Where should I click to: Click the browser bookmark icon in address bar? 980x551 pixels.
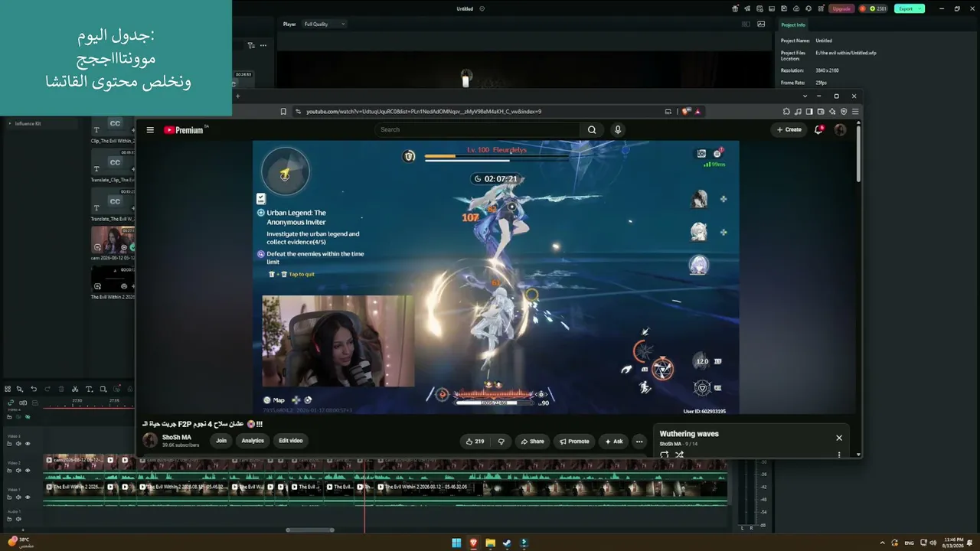coord(283,112)
